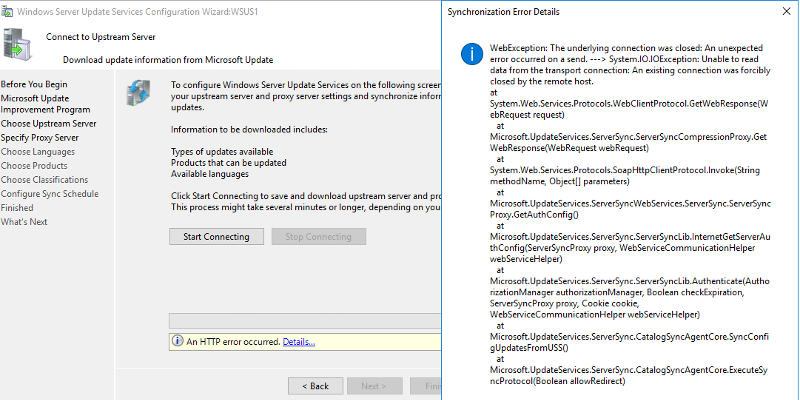Click the blue info icon in error details
The image size is (800, 400).
[x=471, y=54]
